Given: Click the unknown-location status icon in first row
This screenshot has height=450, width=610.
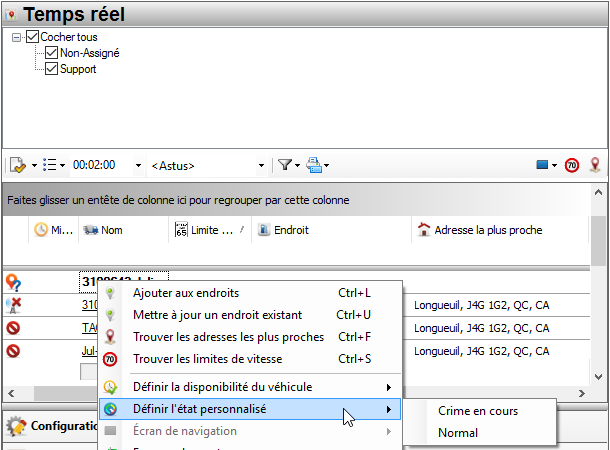Looking at the screenshot, I should coord(14,282).
